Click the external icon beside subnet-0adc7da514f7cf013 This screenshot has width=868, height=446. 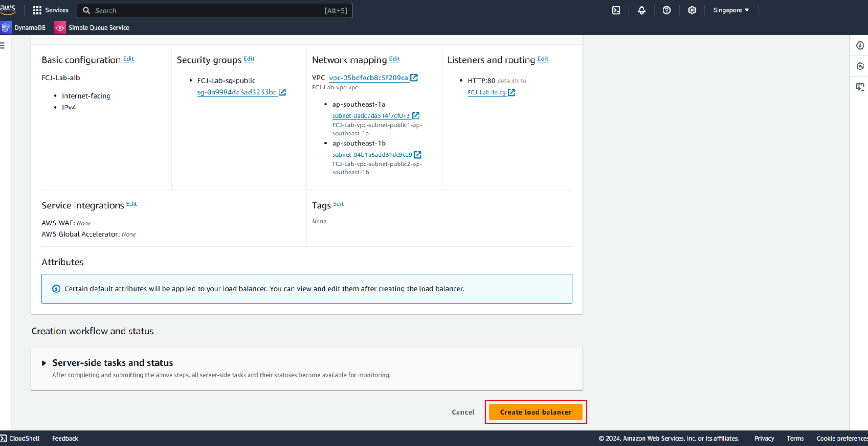tap(416, 116)
